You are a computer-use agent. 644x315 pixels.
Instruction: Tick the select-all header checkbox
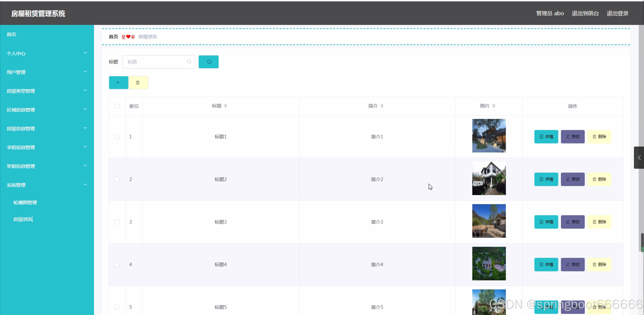pyautogui.click(x=117, y=106)
